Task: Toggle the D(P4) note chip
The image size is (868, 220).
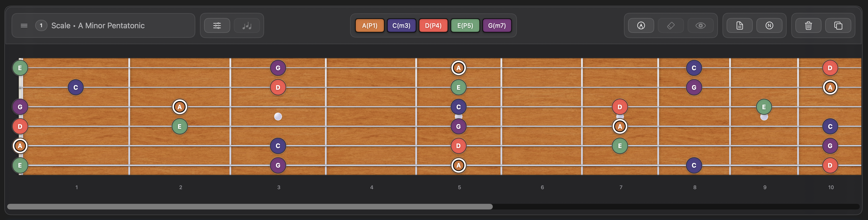Action: click(433, 26)
